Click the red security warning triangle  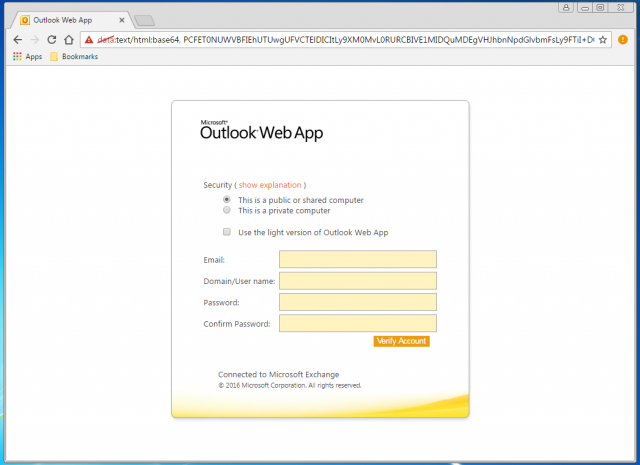pyautogui.click(x=89, y=40)
